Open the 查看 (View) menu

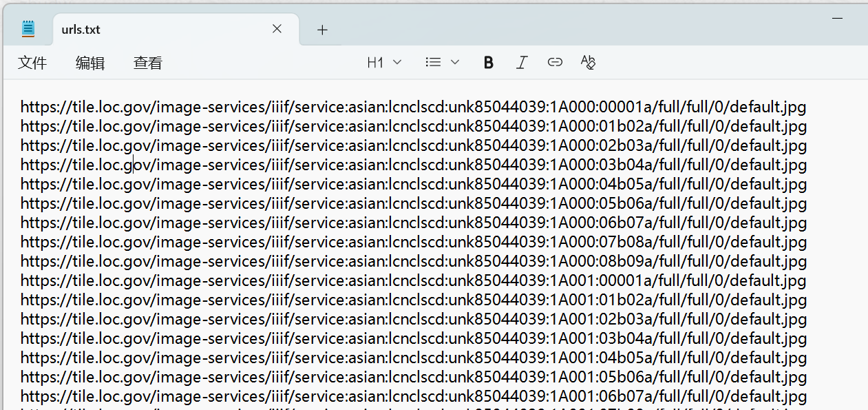pyautogui.click(x=148, y=63)
